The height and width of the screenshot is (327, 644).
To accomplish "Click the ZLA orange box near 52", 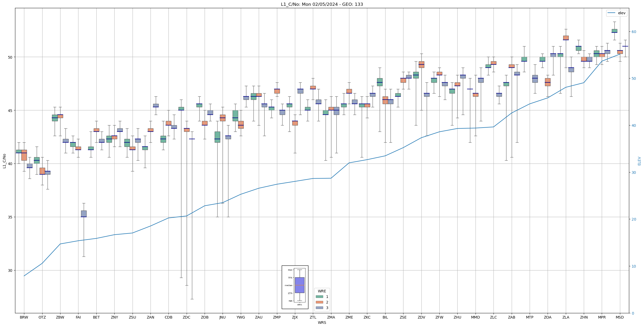I will 566,38.
